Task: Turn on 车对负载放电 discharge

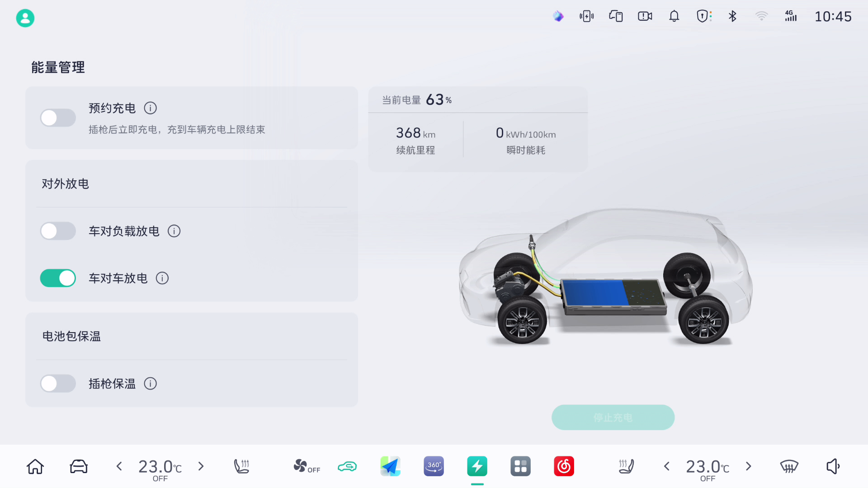Action: tap(58, 231)
